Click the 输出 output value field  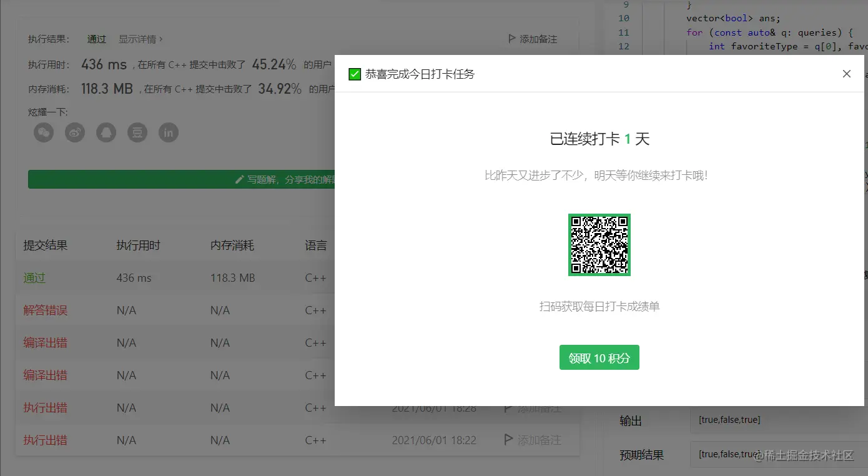[x=779, y=420]
